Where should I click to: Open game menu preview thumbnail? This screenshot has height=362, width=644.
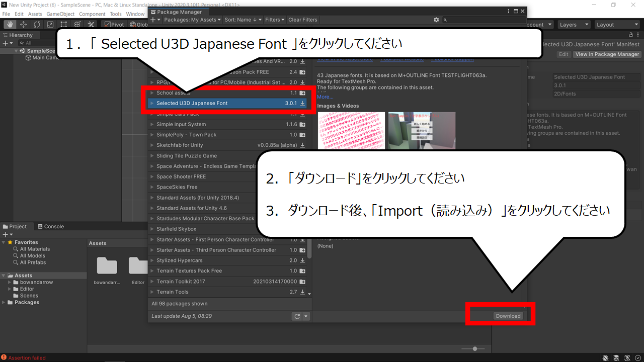click(x=422, y=131)
